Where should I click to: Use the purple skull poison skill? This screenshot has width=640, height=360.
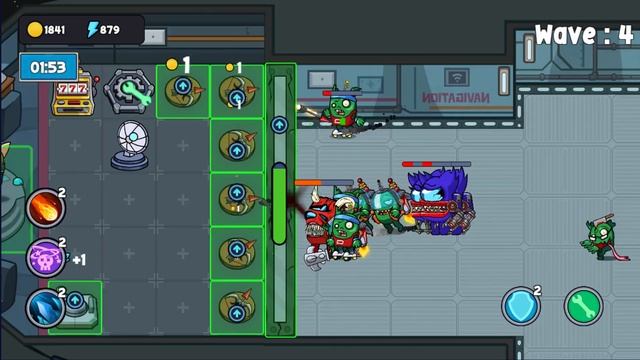[x=46, y=258]
